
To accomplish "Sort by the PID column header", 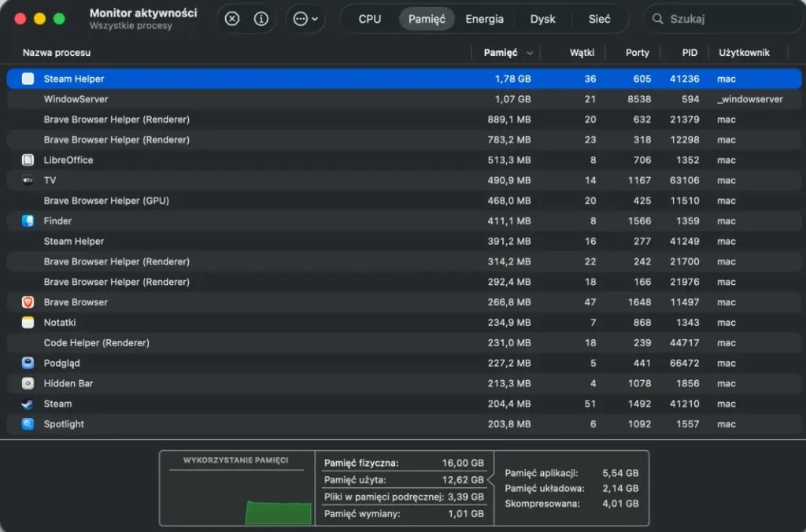I will tap(690, 53).
